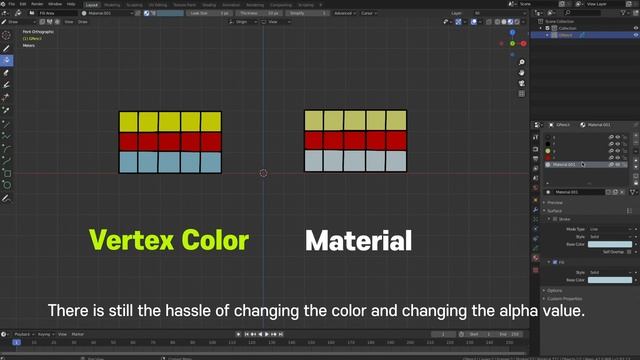Click the Advanced button in tool header
The image size is (640, 360).
[x=344, y=13]
